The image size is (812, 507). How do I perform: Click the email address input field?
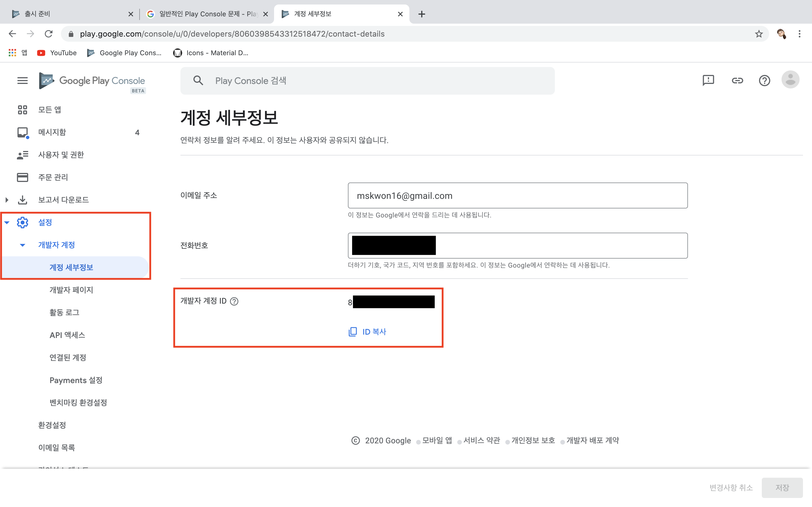(517, 195)
